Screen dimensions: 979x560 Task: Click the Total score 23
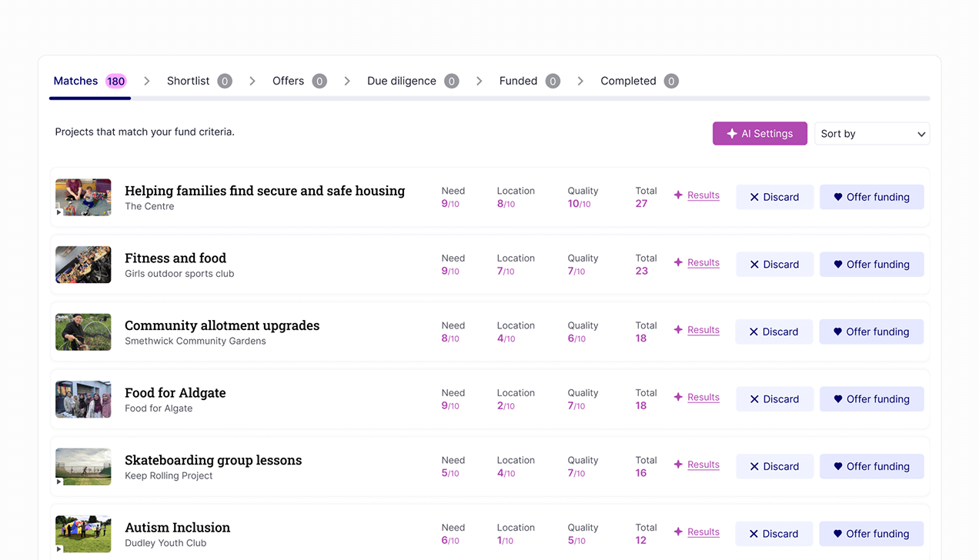pyautogui.click(x=641, y=271)
